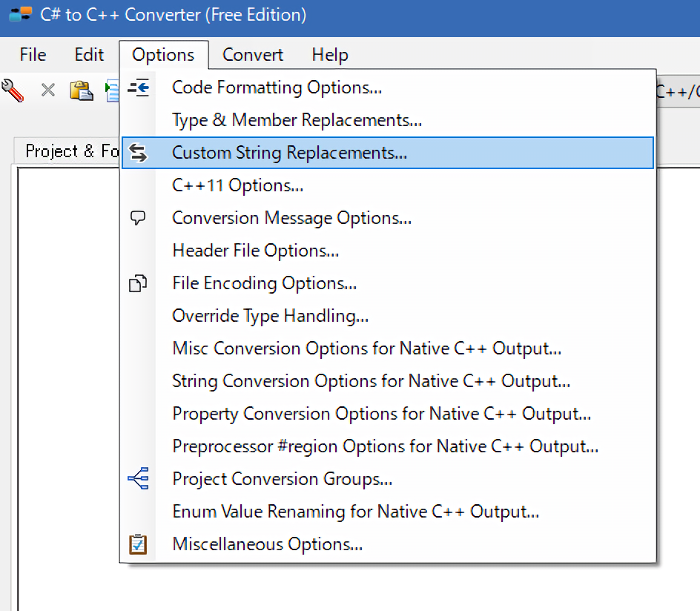The width and height of the screenshot is (700, 611).
Task: Select Type & Member Replacements menu entry
Action: click(297, 120)
